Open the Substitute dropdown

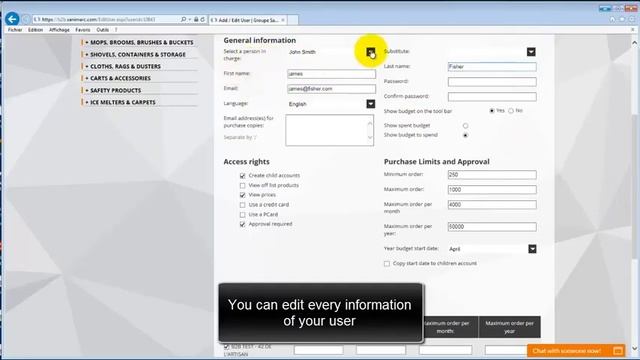pyautogui.click(x=531, y=52)
